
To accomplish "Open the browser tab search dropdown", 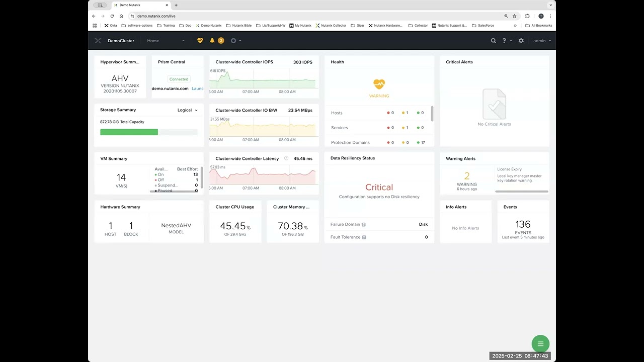I will click(551, 5).
